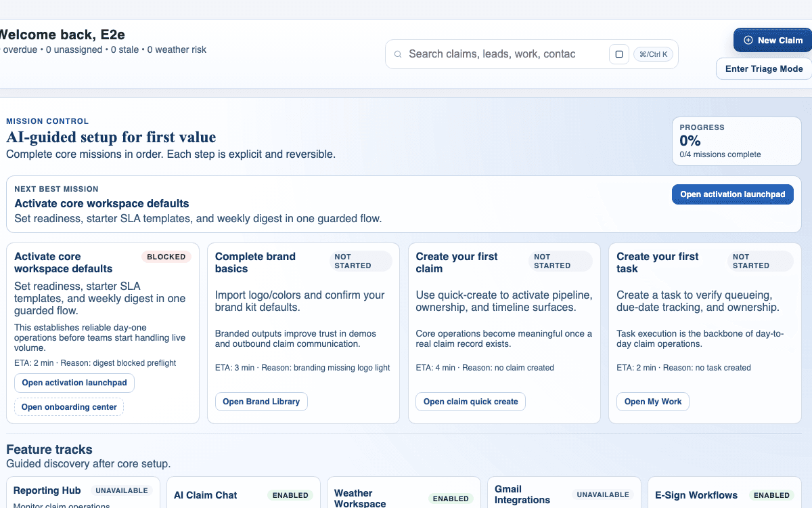The width and height of the screenshot is (812, 508).
Task: Open claim quick create
Action: pos(470,401)
